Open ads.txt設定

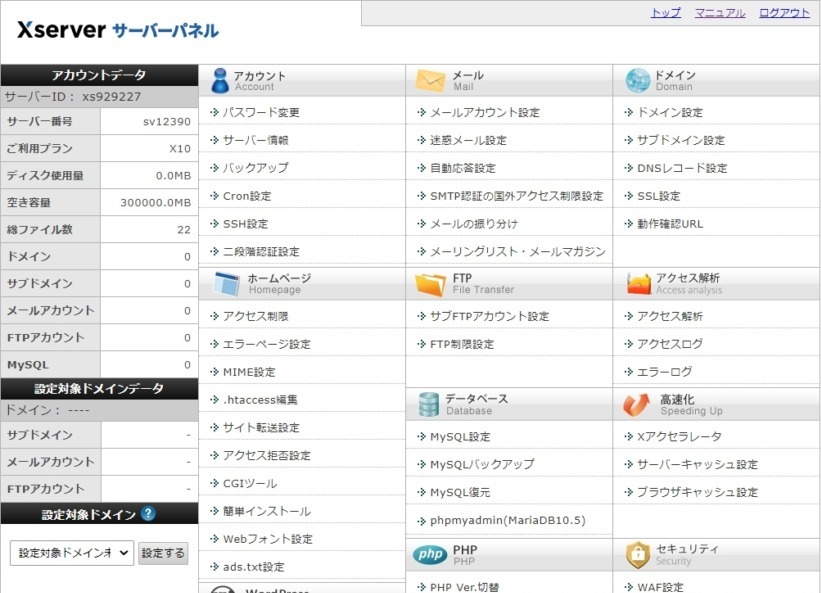click(x=253, y=566)
